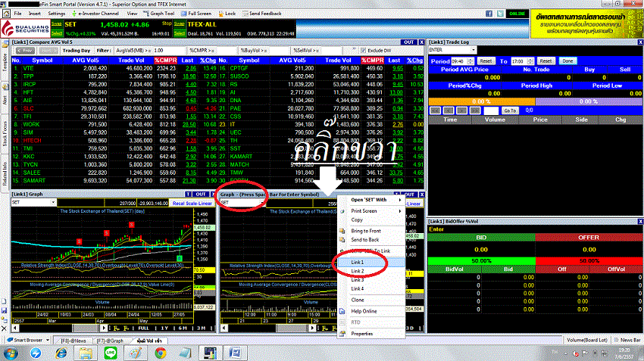
Task: Click the AvgVal5(MB) filter input field
Action: point(168,51)
